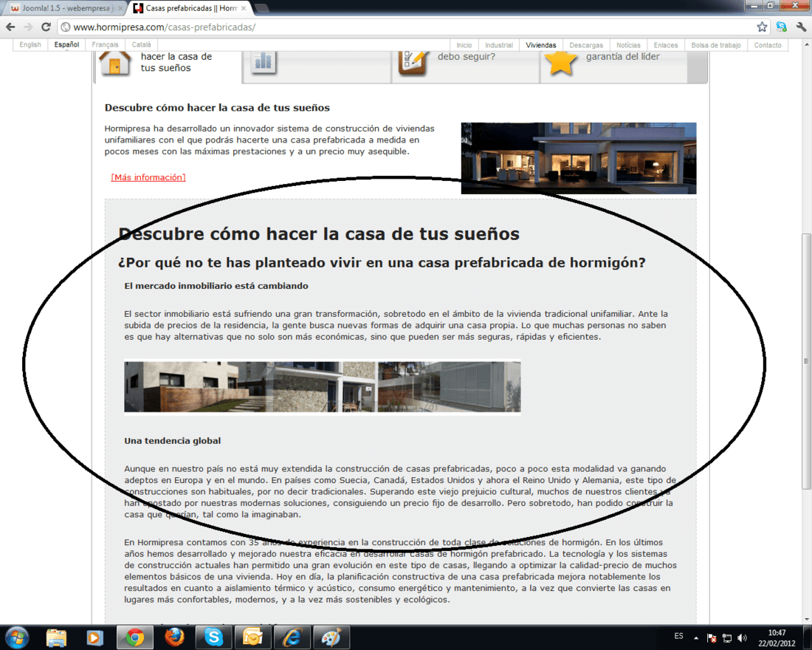
Task: Launch Windows Media Player from taskbar
Action: coord(94,637)
